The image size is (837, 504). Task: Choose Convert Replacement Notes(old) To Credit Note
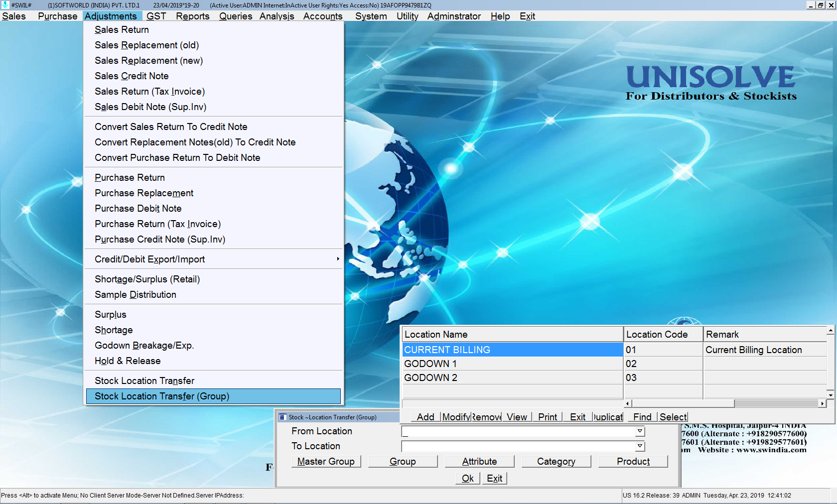[x=213, y=142]
